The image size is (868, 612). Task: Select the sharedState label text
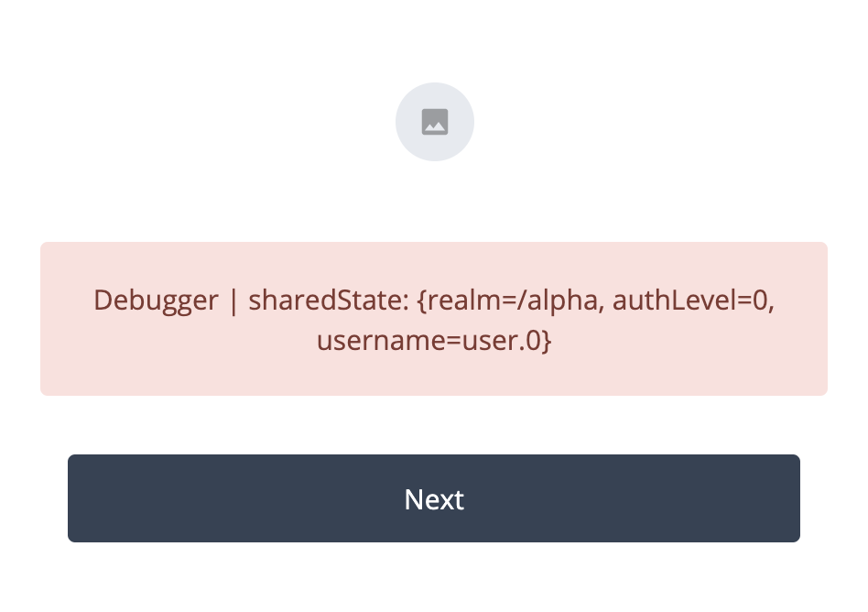point(329,301)
